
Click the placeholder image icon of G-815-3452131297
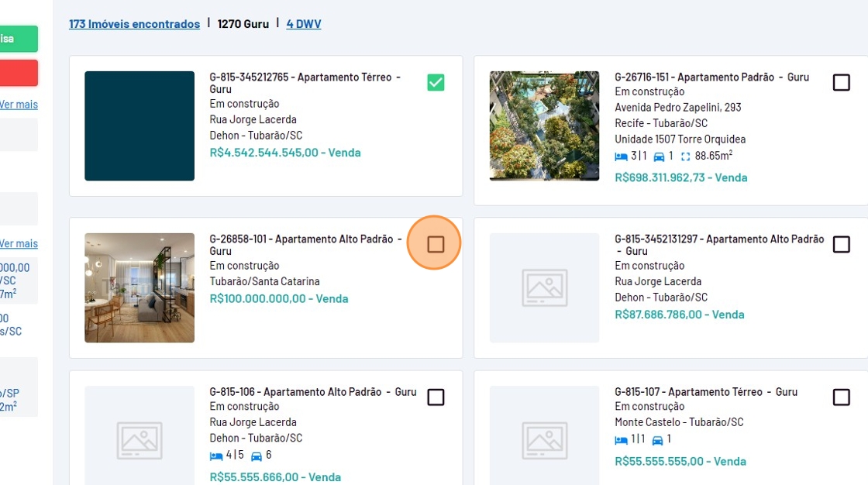pyautogui.click(x=544, y=288)
